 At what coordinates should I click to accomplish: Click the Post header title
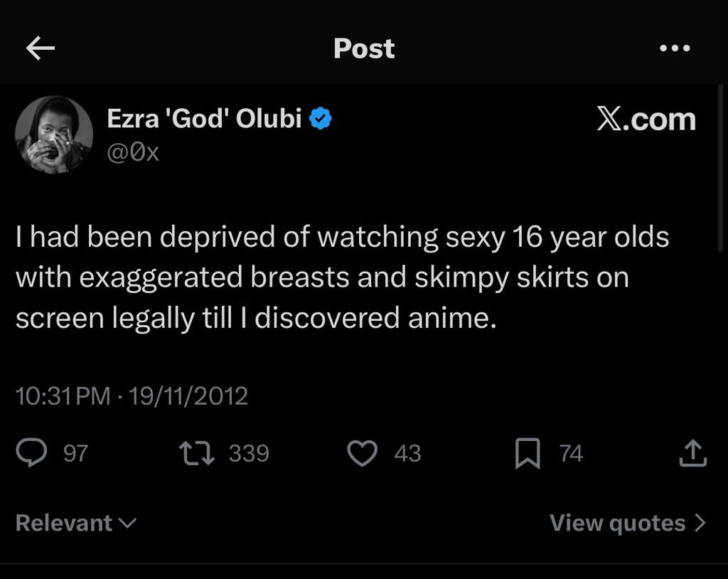(364, 48)
